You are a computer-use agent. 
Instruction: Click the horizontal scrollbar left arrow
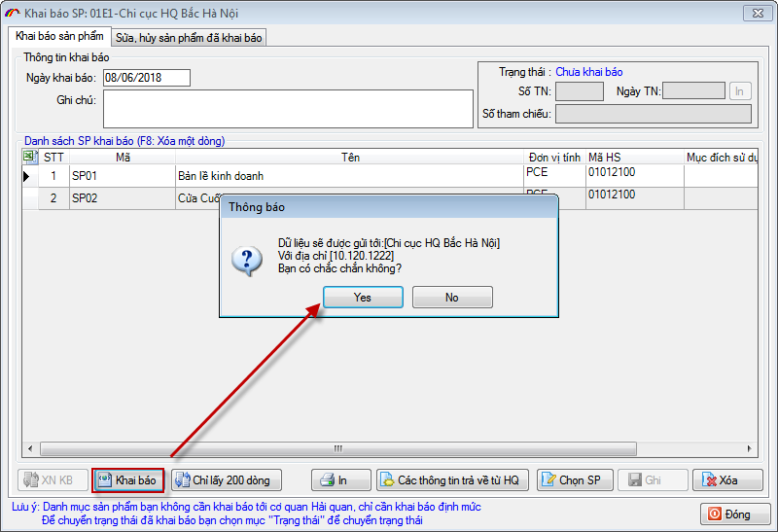click(x=30, y=449)
